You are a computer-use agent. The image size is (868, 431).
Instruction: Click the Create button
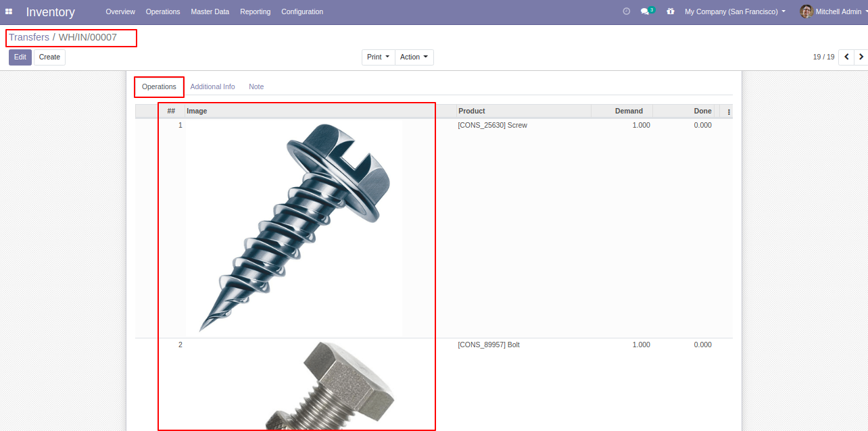tap(49, 57)
